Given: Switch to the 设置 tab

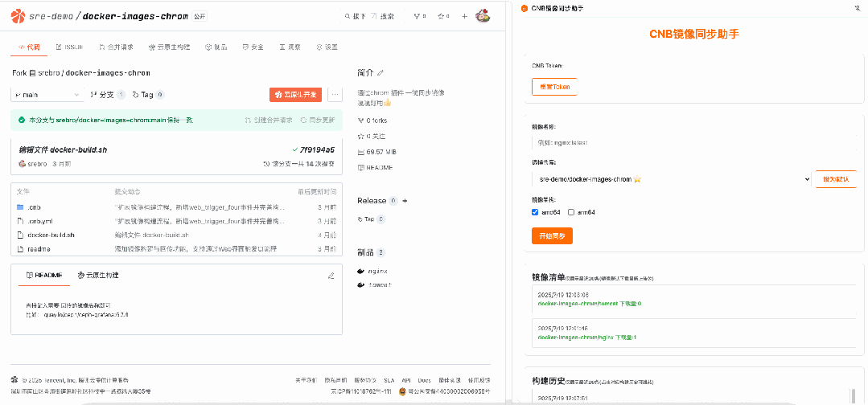Looking at the screenshot, I should click(327, 47).
